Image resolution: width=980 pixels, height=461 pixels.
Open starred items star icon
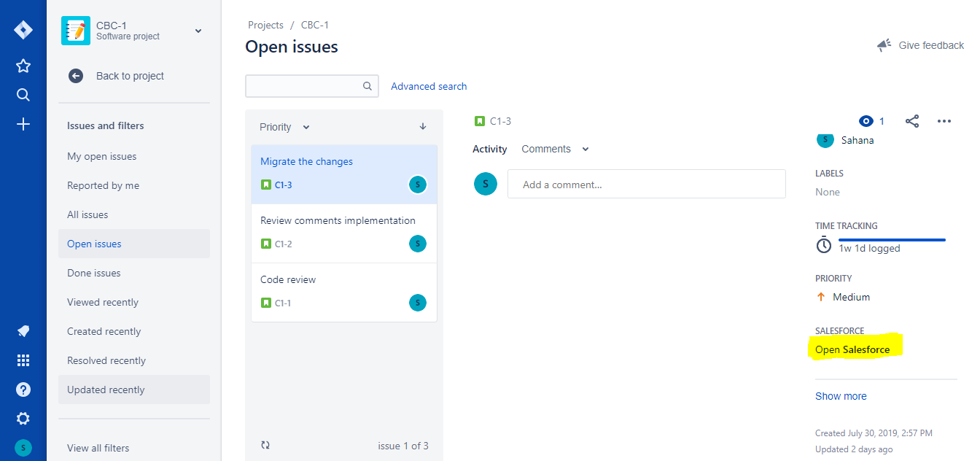click(x=23, y=66)
